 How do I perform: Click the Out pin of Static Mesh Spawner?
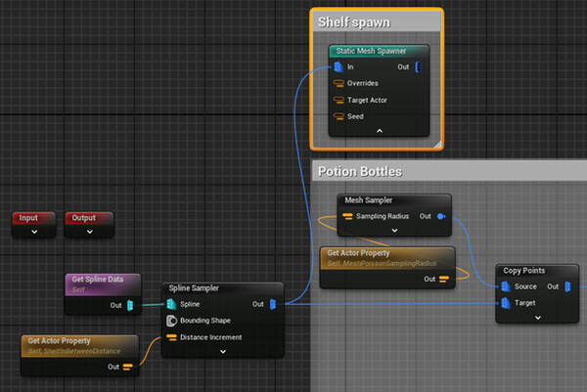click(x=418, y=66)
